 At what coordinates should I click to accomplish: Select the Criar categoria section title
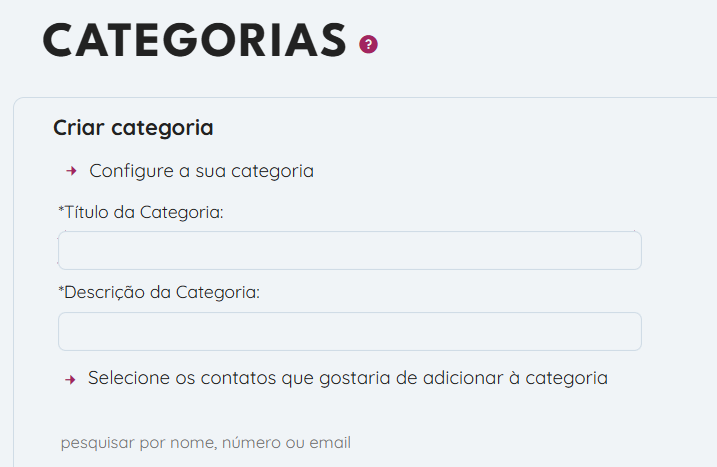[133, 128]
